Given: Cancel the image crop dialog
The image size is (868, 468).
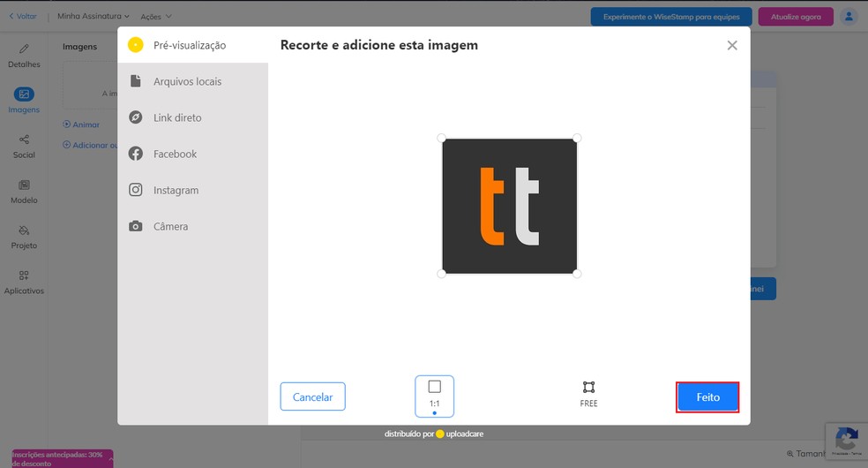Looking at the screenshot, I should (x=313, y=396).
